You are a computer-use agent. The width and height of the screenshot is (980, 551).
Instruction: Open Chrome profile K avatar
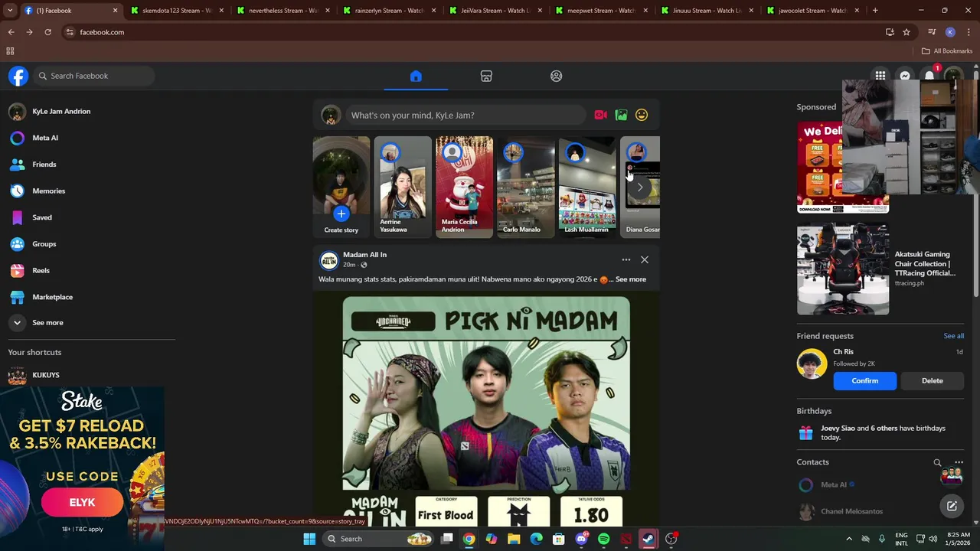pyautogui.click(x=950, y=32)
